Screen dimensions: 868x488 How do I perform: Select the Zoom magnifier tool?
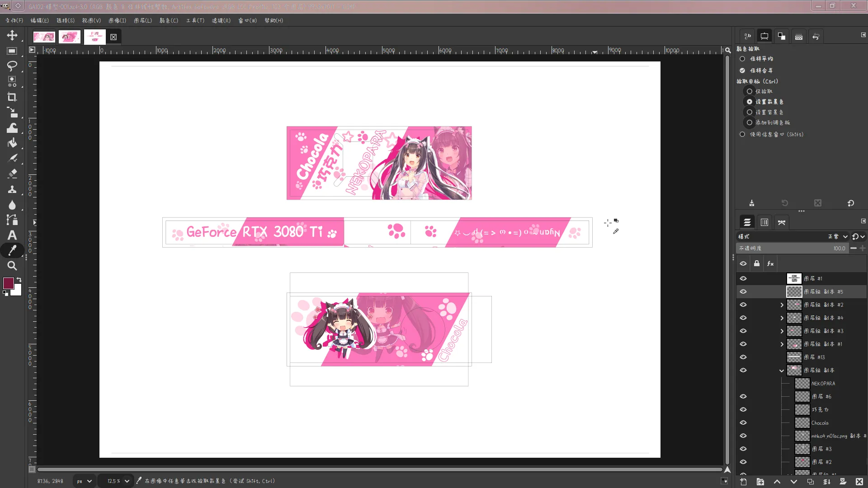[12, 266]
